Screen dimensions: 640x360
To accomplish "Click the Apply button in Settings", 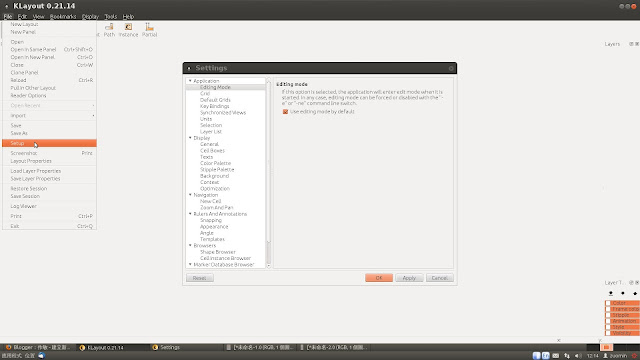I will pyautogui.click(x=409, y=278).
